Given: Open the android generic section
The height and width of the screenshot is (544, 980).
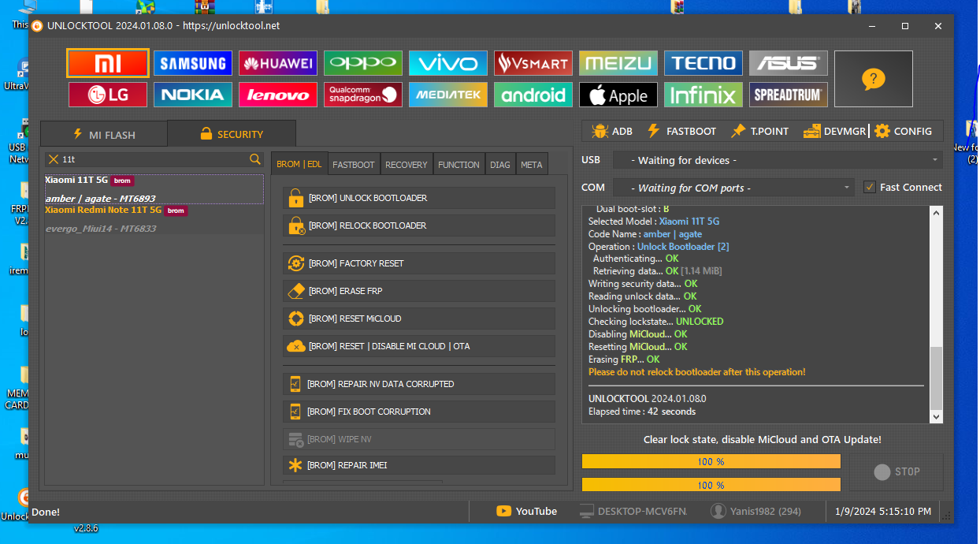Looking at the screenshot, I should (x=533, y=95).
